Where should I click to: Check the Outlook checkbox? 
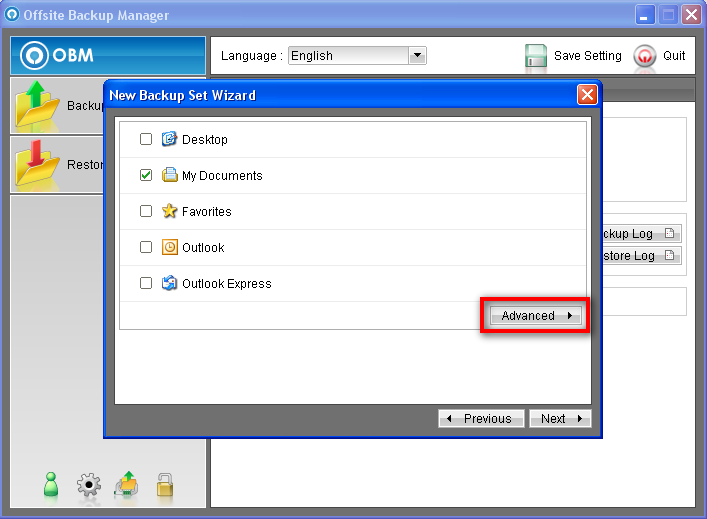146,248
